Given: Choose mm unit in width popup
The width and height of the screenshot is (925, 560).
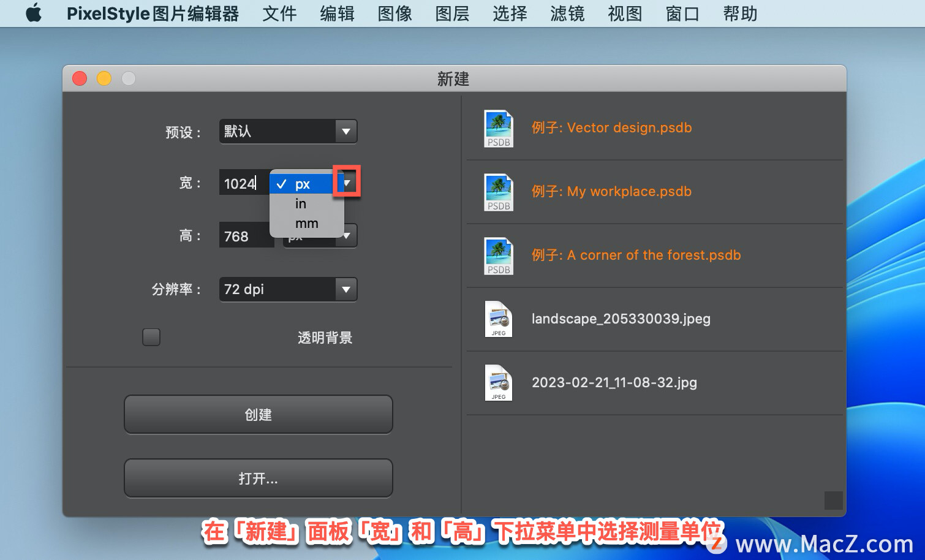Looking at the screenshot, I should 307,223.
